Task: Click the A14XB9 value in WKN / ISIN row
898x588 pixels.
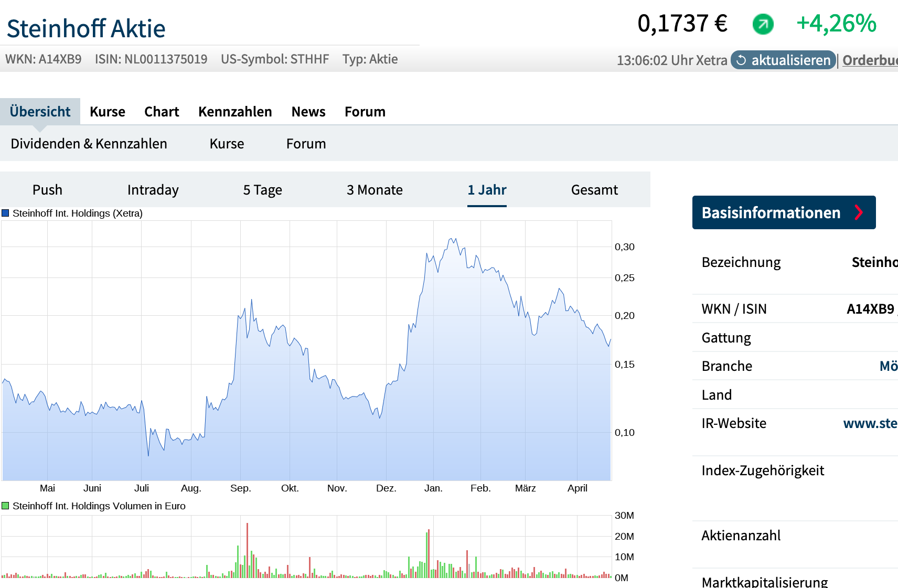Action: [870, 309]
